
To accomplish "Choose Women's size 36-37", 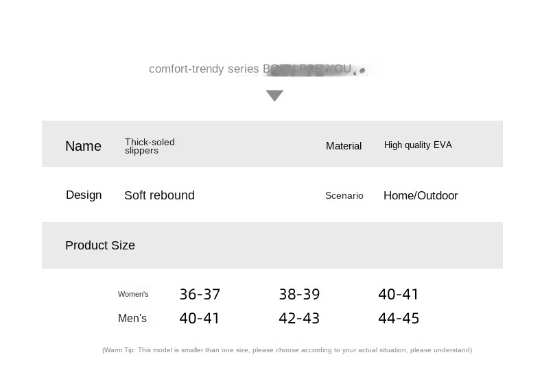I will coord(200,294).
